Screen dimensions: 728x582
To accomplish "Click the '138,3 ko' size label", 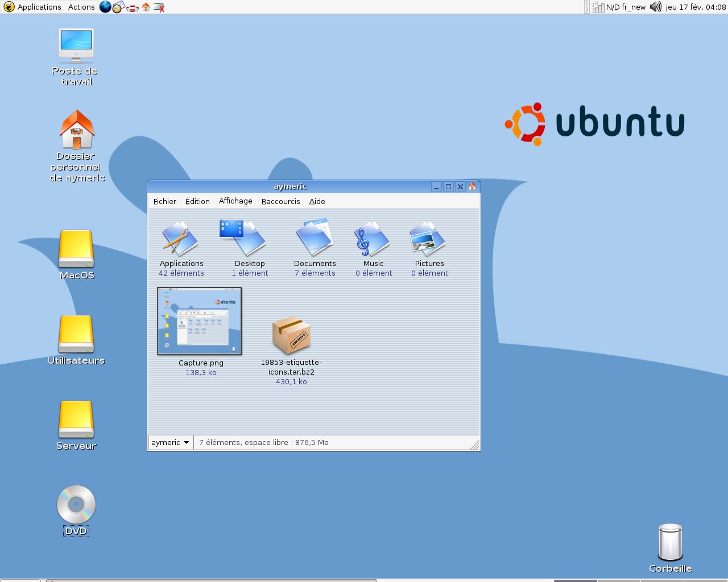I will pos(201,373).
